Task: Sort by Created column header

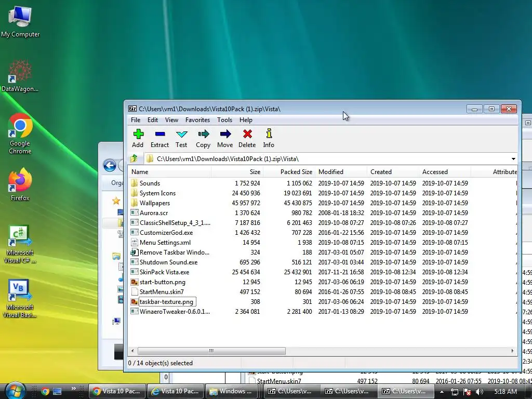Action: click(393, 171)
